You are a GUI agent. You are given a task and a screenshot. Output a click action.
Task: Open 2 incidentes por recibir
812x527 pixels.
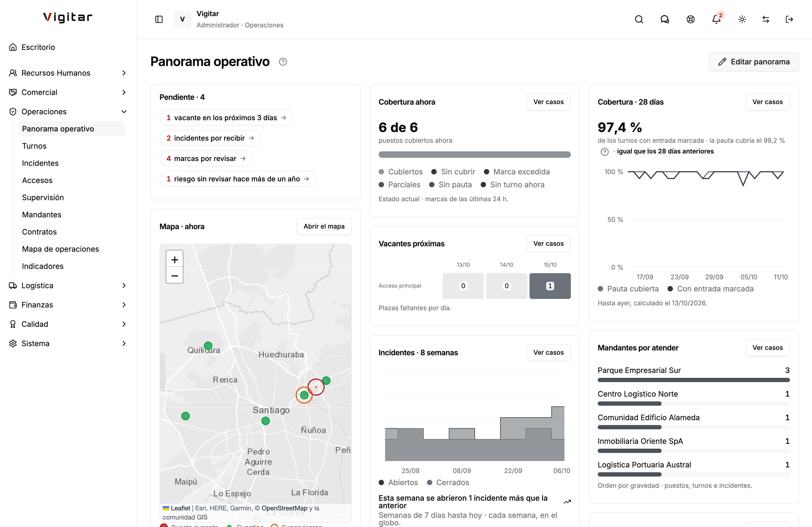click(x=210, y=138)
